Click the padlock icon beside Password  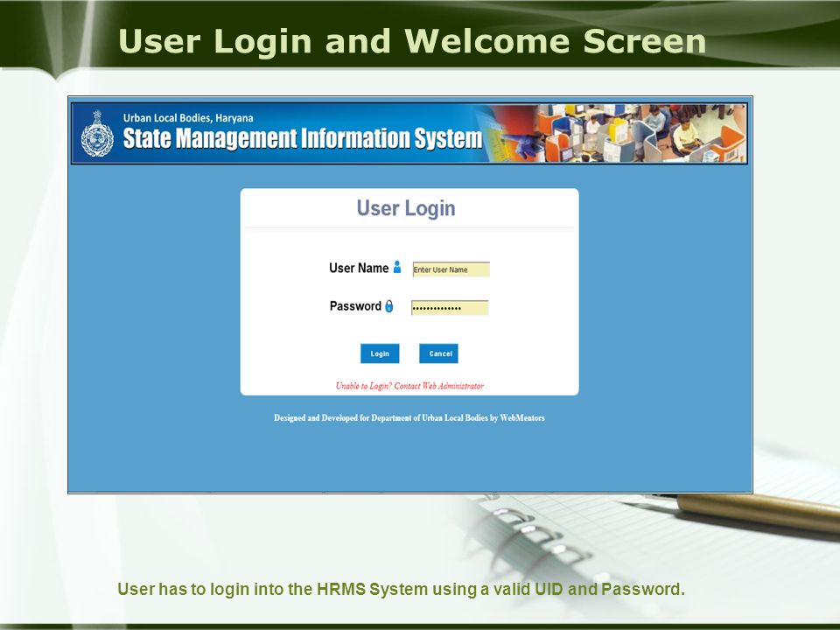pyautogui.click(x=388, y=306)
